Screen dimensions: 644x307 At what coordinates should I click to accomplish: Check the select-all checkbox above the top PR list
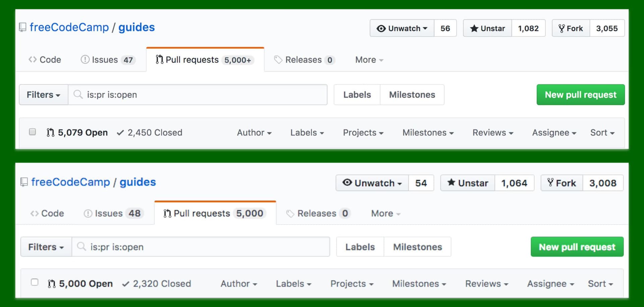pyautogui.click(x=32, y=132)
